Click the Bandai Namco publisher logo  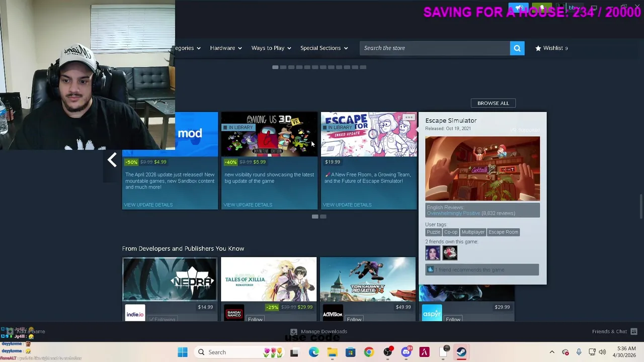pyautogui.click(x=234, y=314)
